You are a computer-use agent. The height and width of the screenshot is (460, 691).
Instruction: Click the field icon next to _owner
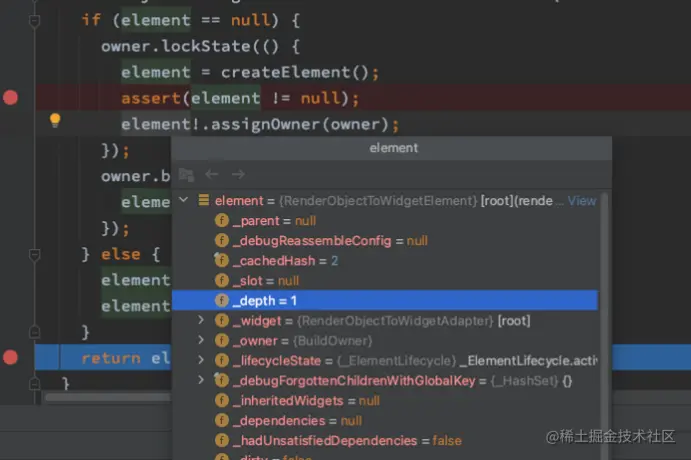click(222, 341)
